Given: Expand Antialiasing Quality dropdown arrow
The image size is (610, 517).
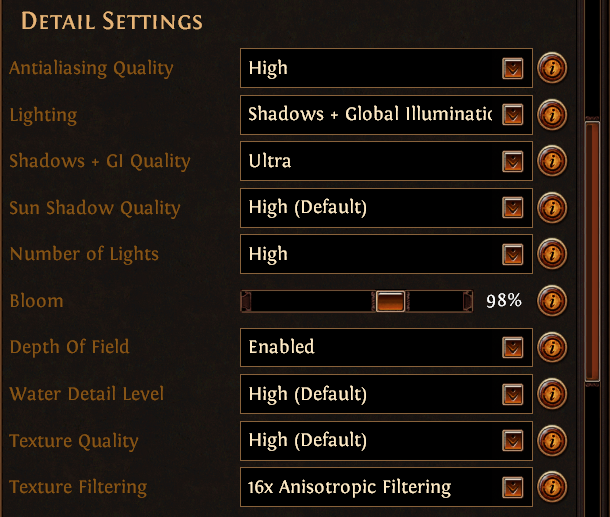Looking at the screenshot, I should click(x=512, y=68).
